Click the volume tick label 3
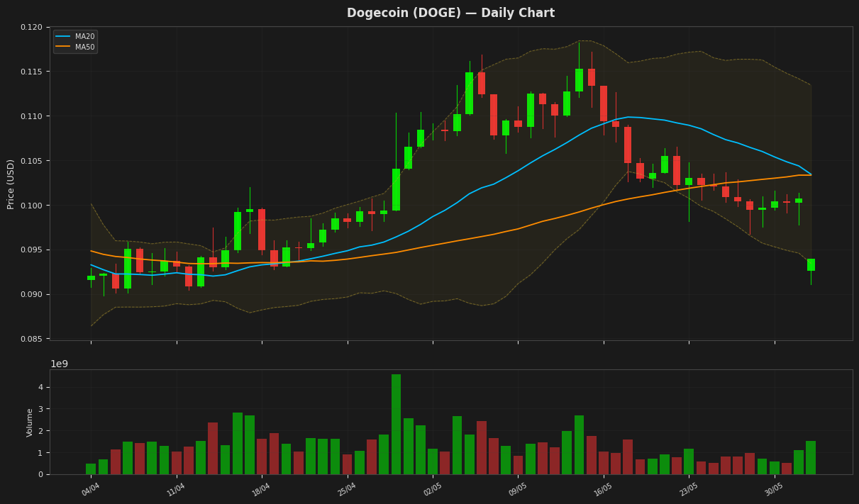Screen dimensions: 859x504 click(40, 409)
